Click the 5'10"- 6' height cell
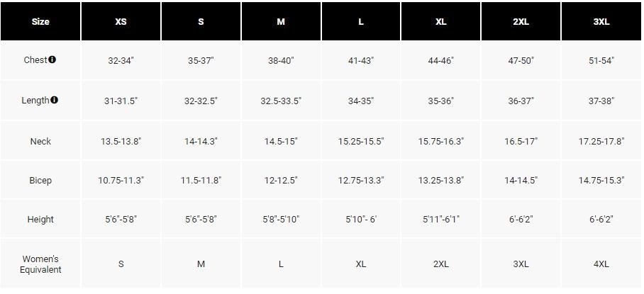644x294 pixels. (361, 219)
